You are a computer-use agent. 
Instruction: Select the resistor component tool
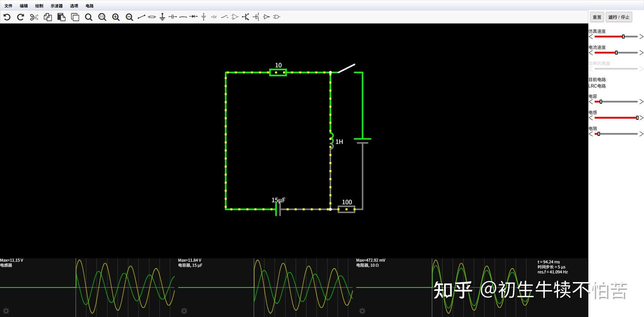pyautogui.click(x=152, y=17)
